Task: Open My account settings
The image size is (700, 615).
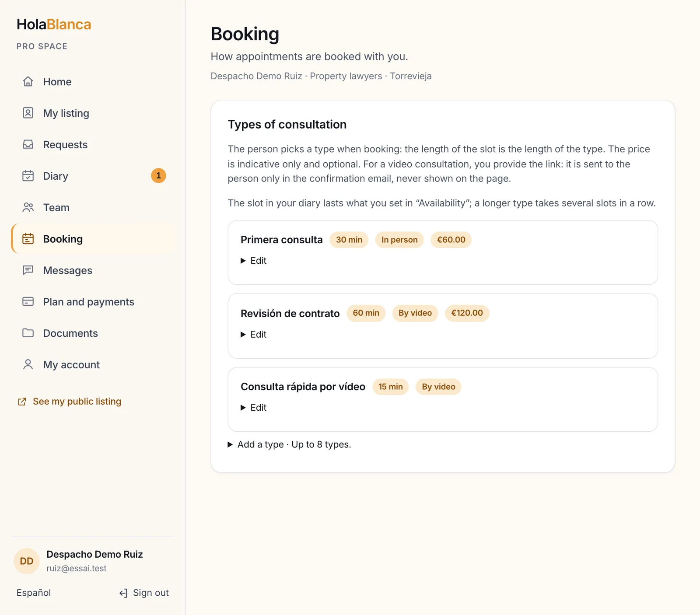Action: click(x=93, y=365)
